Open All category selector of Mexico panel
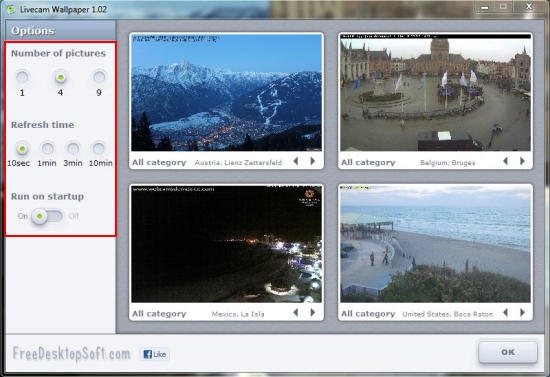The width and height of the screenshot is (550, 377). pos(159,314)
